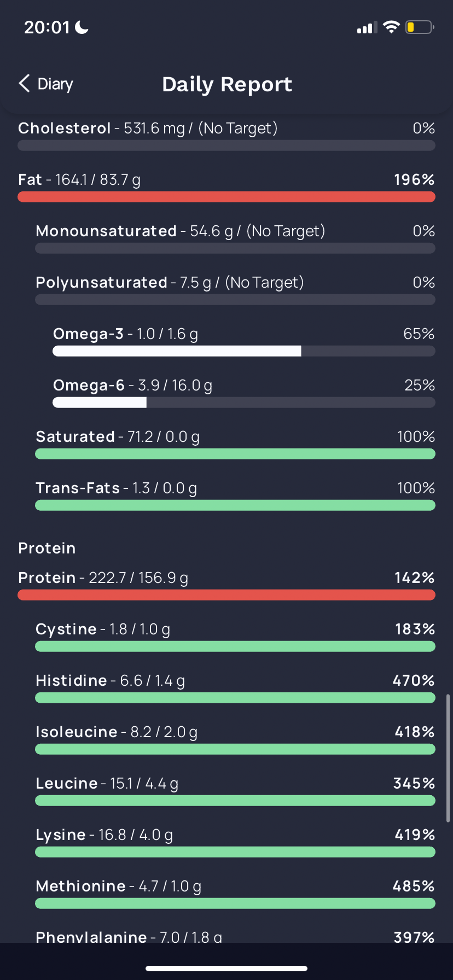
Task: Tap the battery indicator icon
Action: 420,27
